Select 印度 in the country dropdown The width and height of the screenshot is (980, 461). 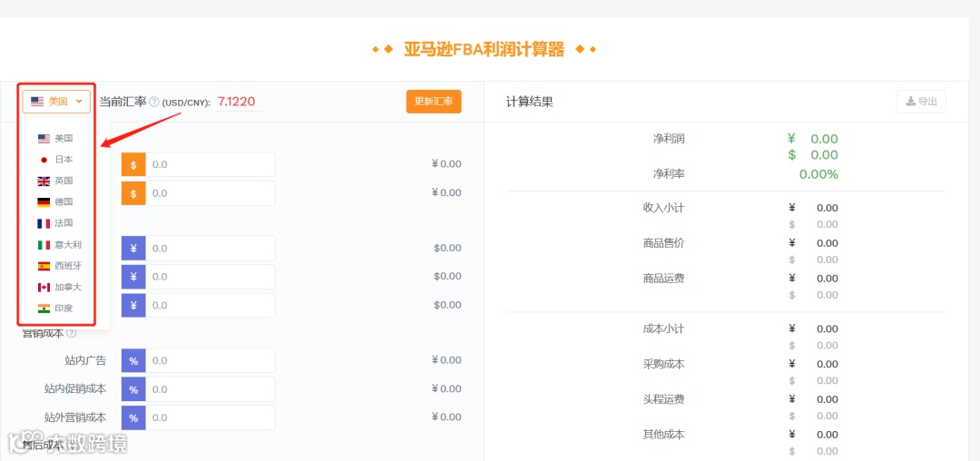tap(63, 309)
